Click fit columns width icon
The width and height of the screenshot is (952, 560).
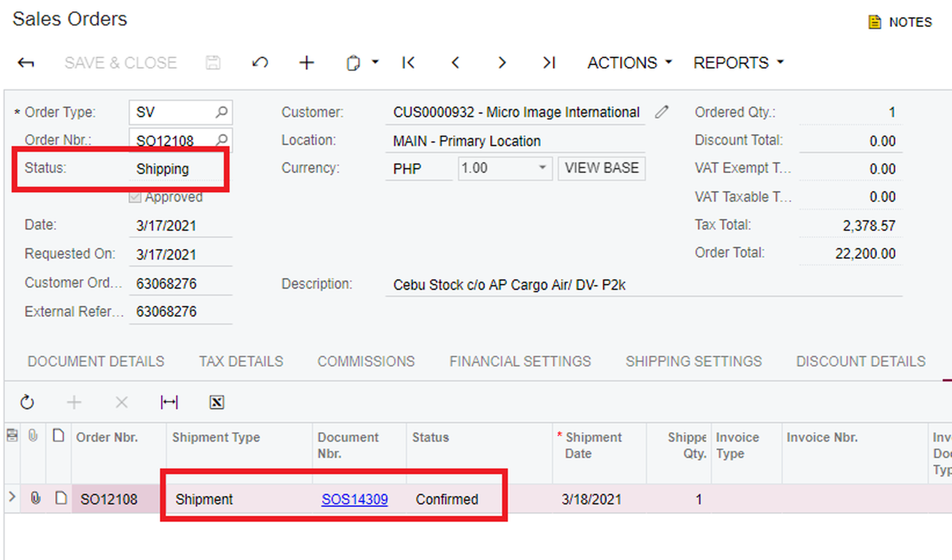(x=169, y=402)
